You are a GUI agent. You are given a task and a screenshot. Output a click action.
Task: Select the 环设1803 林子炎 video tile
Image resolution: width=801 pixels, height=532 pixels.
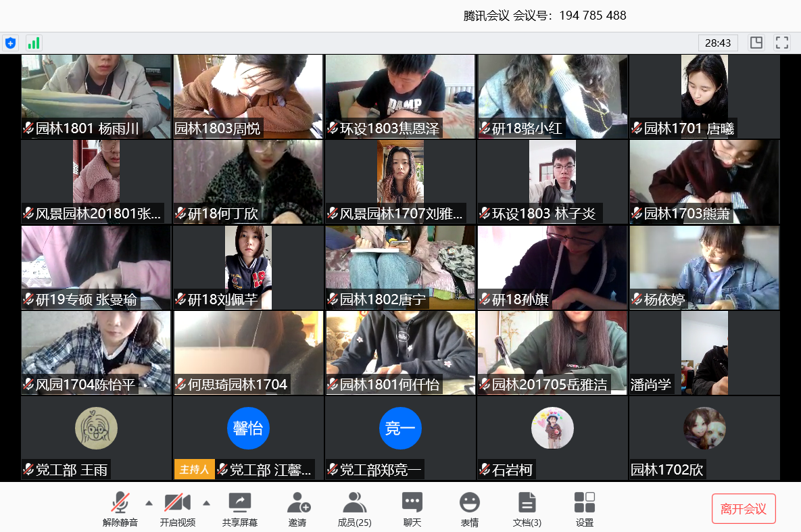[x=552, y=182]
